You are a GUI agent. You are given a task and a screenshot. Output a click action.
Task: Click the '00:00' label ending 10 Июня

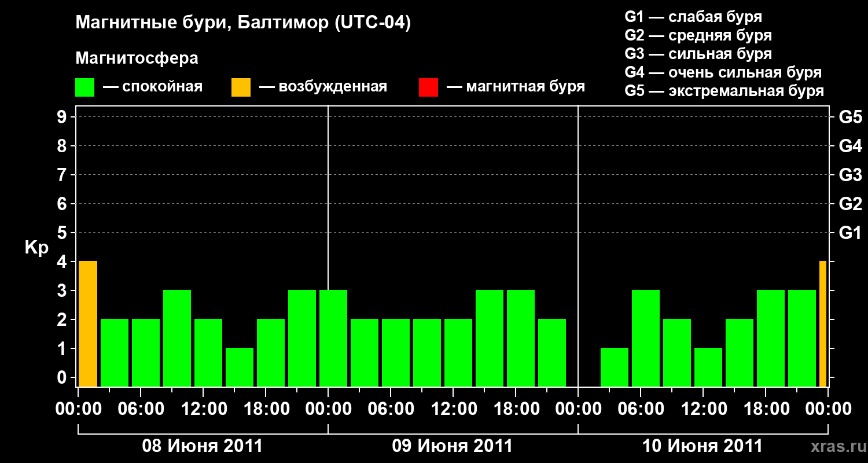click(828, 409)
